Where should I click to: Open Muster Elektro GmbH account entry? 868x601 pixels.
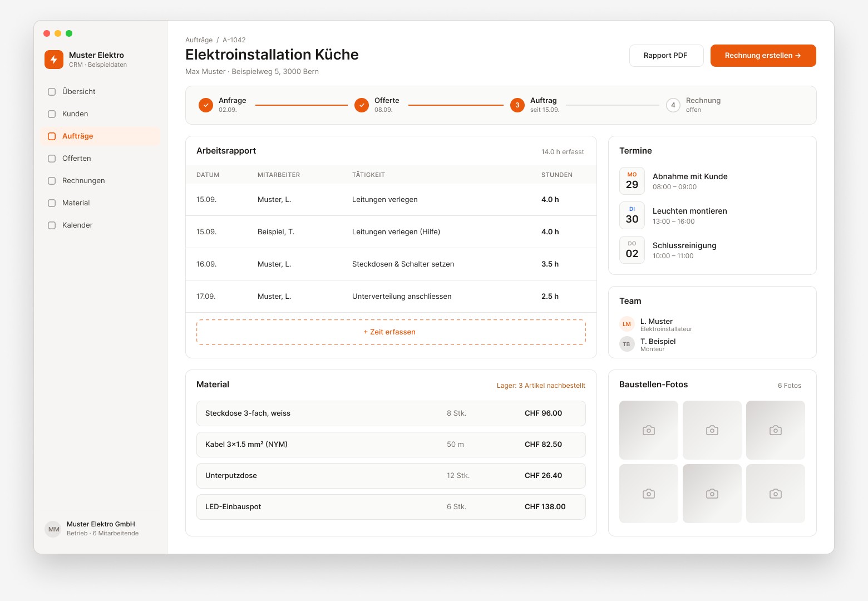click(100, 529)
